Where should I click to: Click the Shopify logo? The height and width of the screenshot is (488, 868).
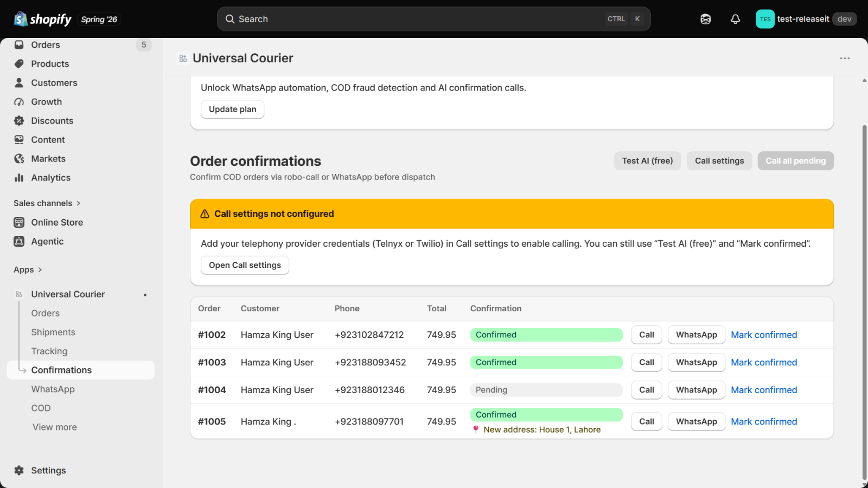42,19
